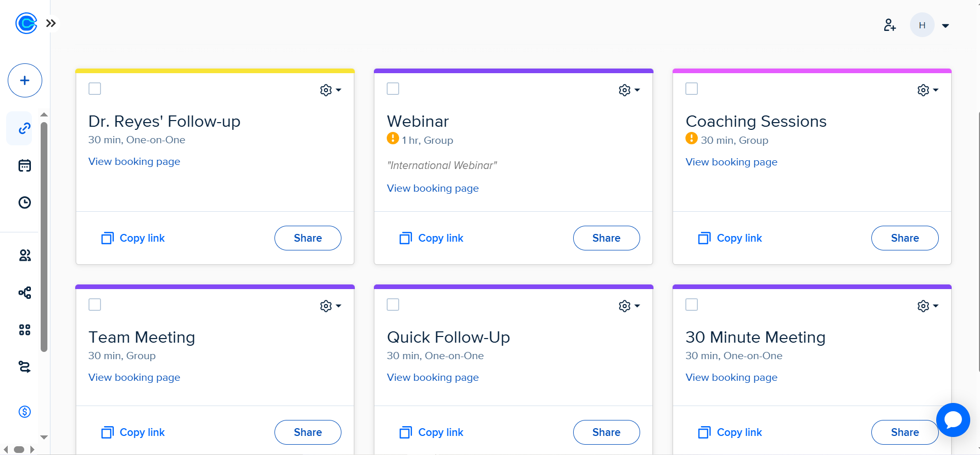Open the Availability clock icon

pos(25,203)
